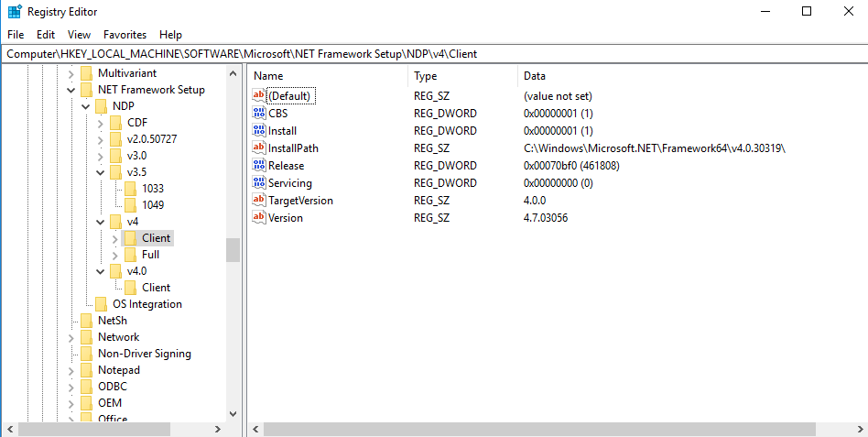Image resolution: width=868 pixels, height=437 pixels.
Task: Click the ODBC folder icon
Action: 86,387
